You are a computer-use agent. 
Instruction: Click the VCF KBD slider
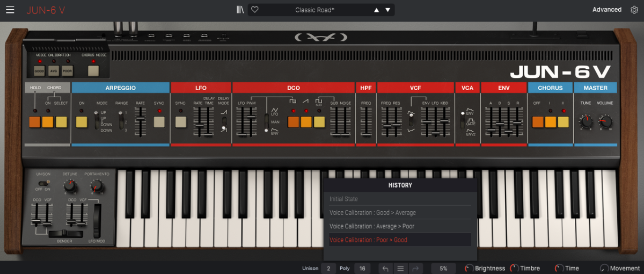tap(444, 122)
